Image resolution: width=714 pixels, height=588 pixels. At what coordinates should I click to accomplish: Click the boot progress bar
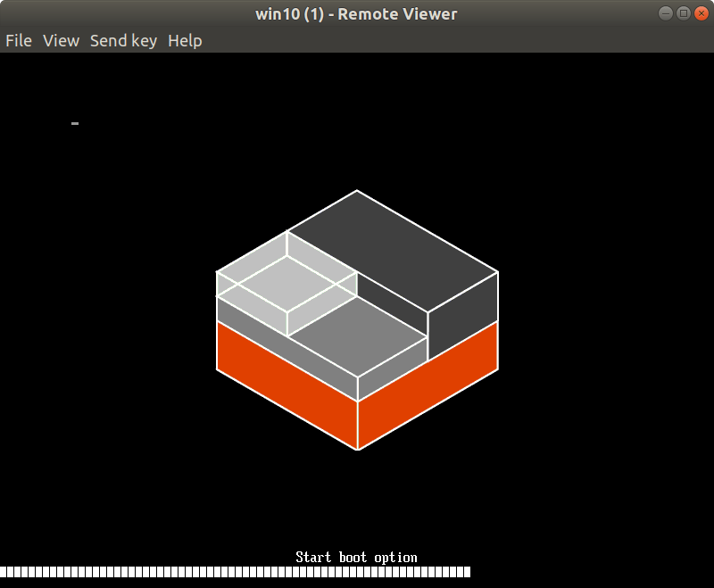pyautogui.click(x=235, y=572)
